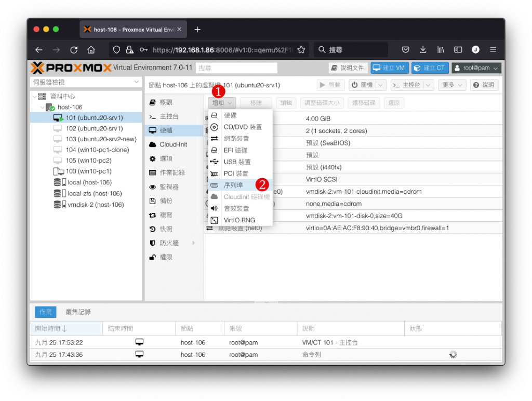Click 建立 CT button
The height and width of the screenshot is (401, 532).
point(430,68)
